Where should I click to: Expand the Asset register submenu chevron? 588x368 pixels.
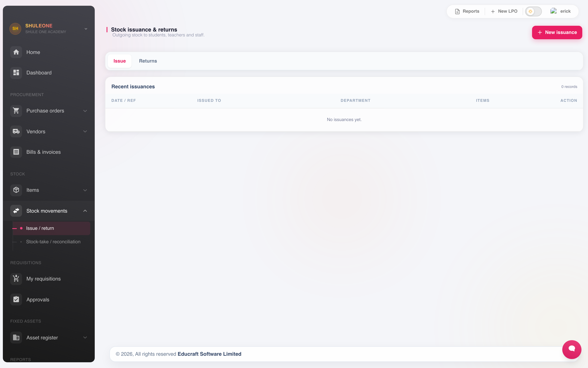coord(85,338)
